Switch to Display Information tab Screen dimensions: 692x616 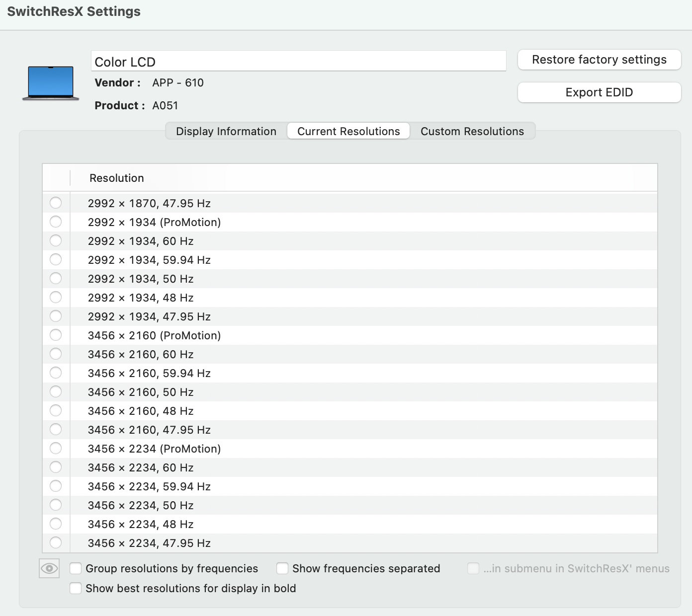[x=226, y=131]
